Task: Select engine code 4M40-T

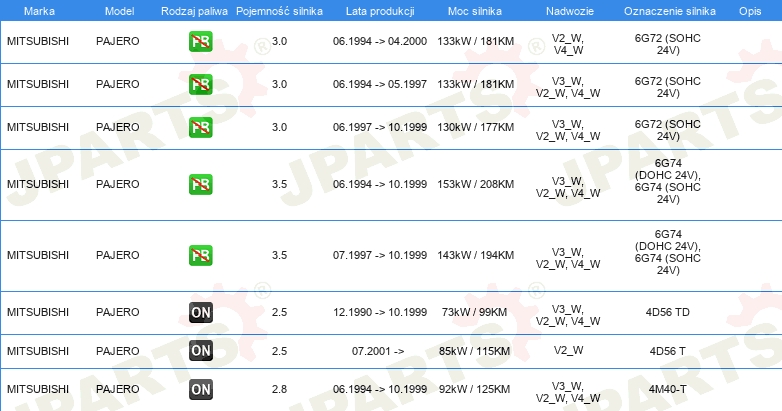Action: pyautogui.click(x=667, y=389)
